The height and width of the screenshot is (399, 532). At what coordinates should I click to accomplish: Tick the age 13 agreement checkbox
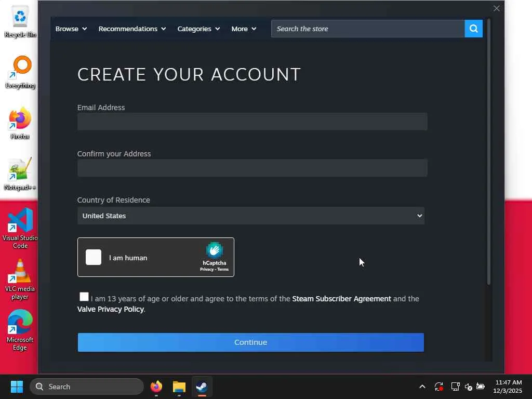point(84,297)
